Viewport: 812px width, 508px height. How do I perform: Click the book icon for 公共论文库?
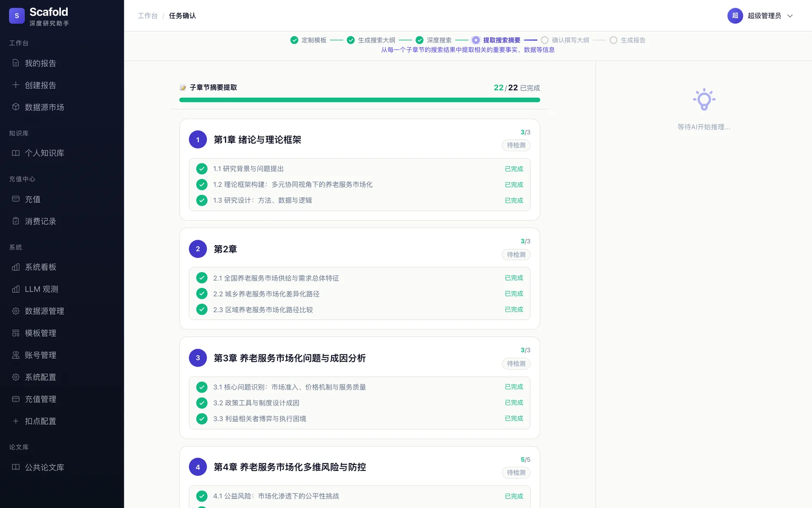pyautogui.click(x=16, y=467)
